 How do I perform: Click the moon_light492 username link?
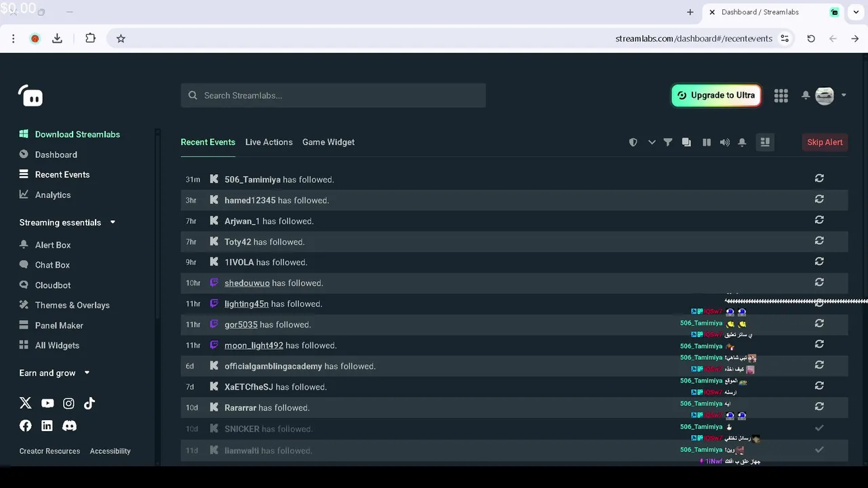(254, 346)
